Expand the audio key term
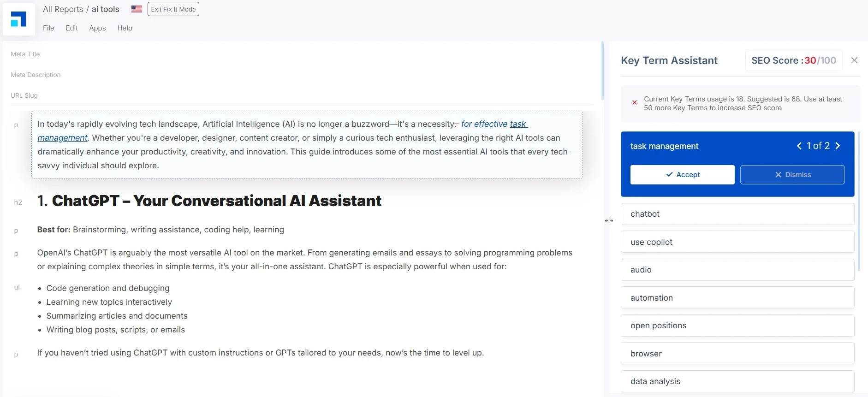The width and height of the screenshot is (868, 397). [x=737, y=270]
